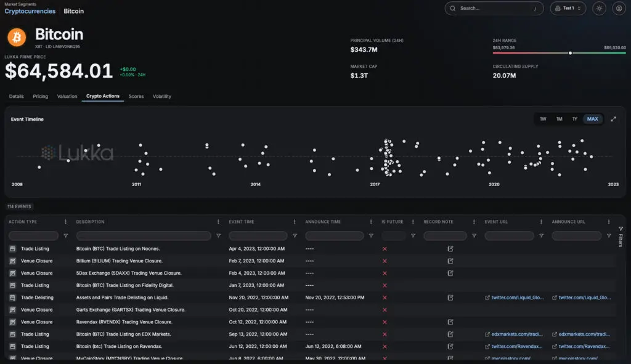The height and width of the screenshot is (364, 631).
Task: Click the Search input field
Action: coord(494,9)
